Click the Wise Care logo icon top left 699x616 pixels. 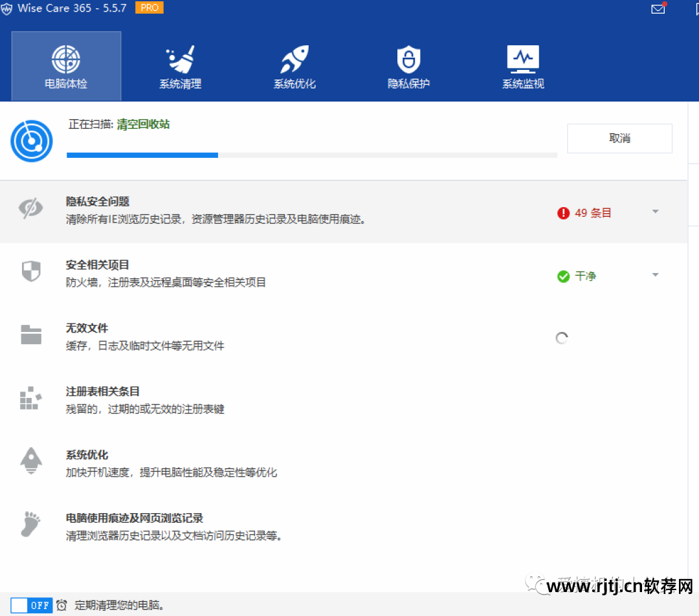pos(7,9)
